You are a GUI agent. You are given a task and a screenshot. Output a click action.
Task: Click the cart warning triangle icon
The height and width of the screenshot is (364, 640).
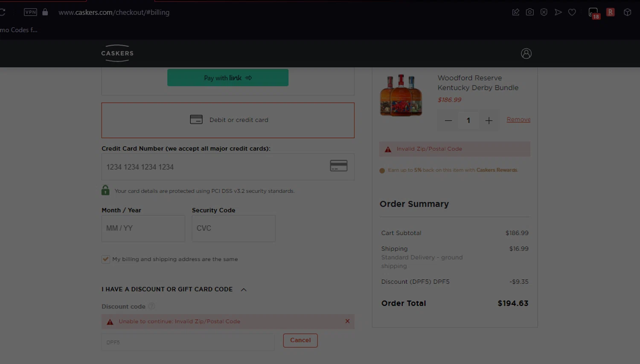[x=388, y=149]
